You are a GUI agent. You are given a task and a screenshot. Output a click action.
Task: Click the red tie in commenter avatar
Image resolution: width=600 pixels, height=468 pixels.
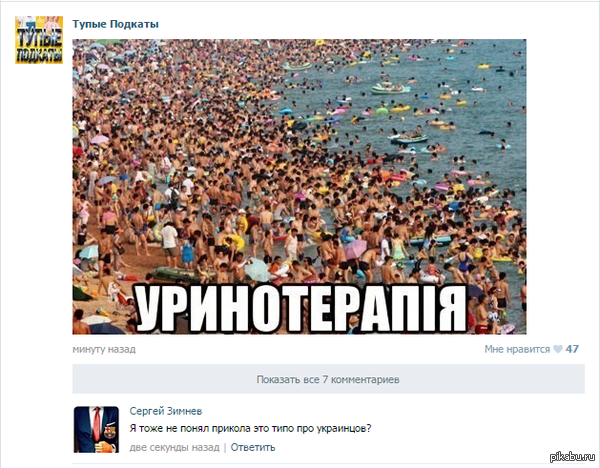[x=97, y=423]
